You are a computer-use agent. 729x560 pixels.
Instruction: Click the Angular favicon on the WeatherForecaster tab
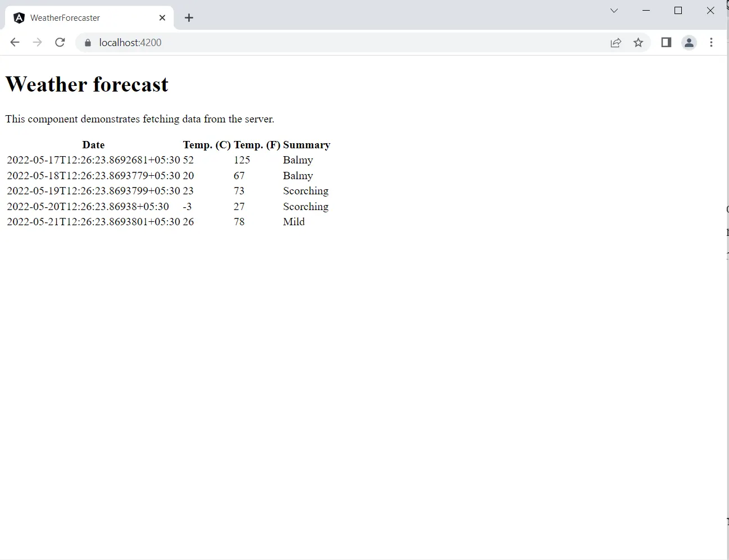coord(19,17)
